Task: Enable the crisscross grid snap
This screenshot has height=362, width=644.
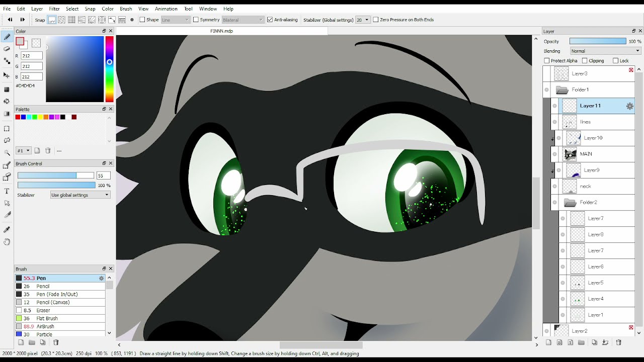Action: point(71,20)
